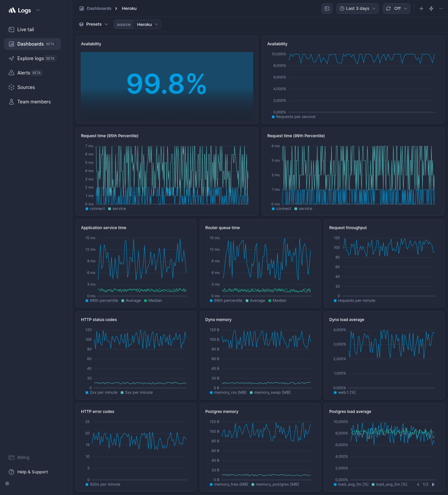Click the HTTP error codes chart title
Viewport: 448px width, 495px height.
pyautogui.click(x=97, y=412)
